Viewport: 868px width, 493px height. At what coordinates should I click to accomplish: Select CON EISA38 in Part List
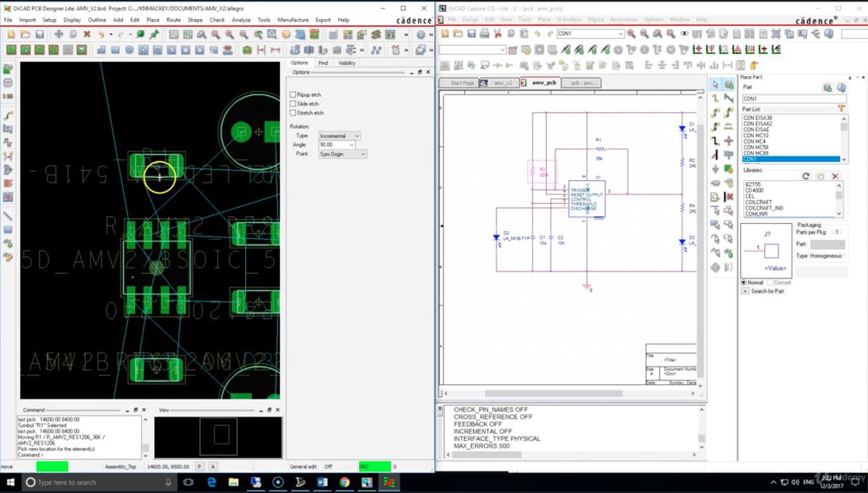click(757, 118)
